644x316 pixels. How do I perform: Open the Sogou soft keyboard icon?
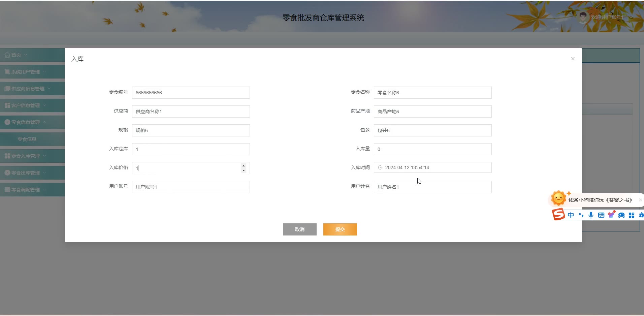coord(601,215)
